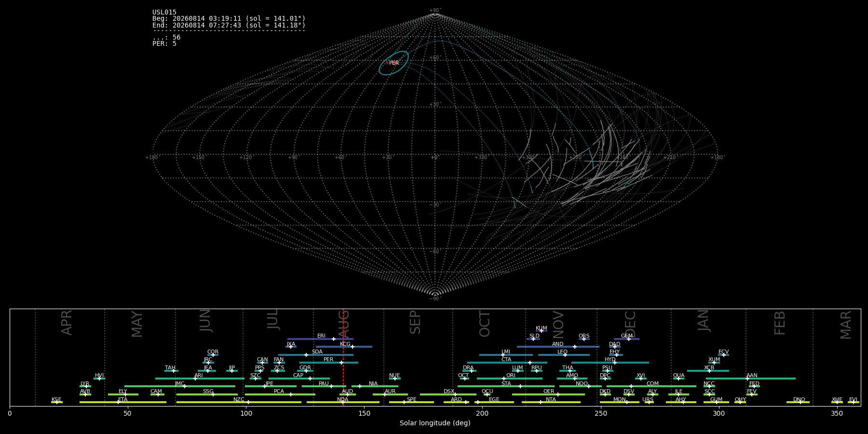Select the KUM shower label
Screen dimensions: 868x434
(x=541, y=328)
